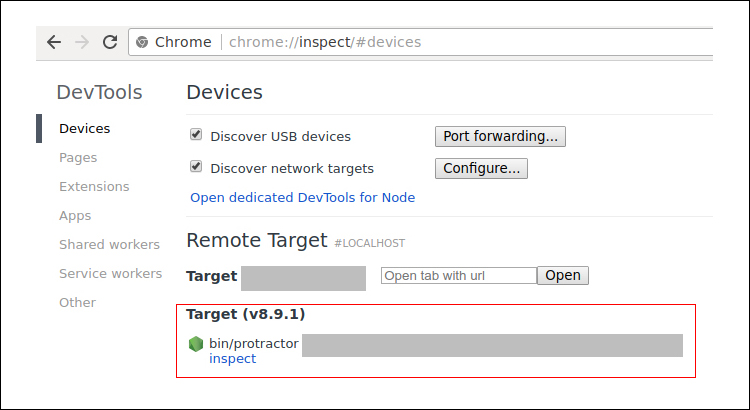Open the Apps section
Viewport: 750px width, 410px height.
[75, 216]
